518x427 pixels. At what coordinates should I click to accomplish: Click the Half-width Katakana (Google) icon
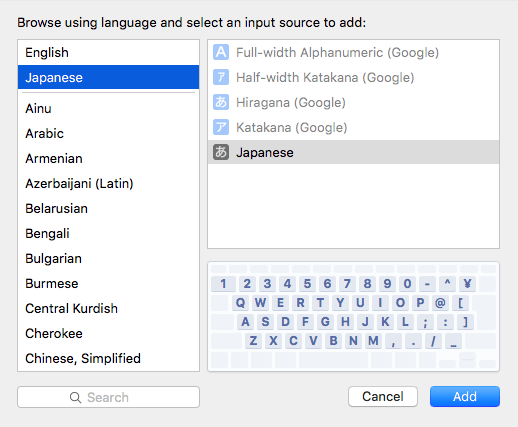tap(221, 77)
